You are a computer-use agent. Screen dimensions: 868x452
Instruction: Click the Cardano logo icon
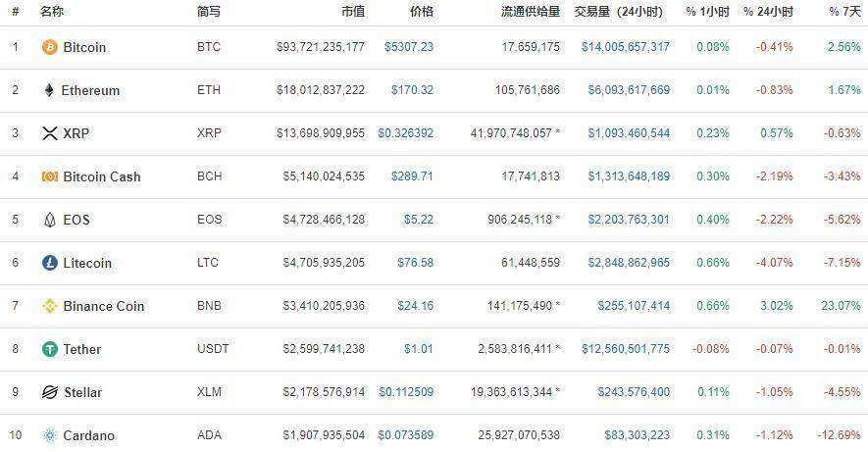49,435
